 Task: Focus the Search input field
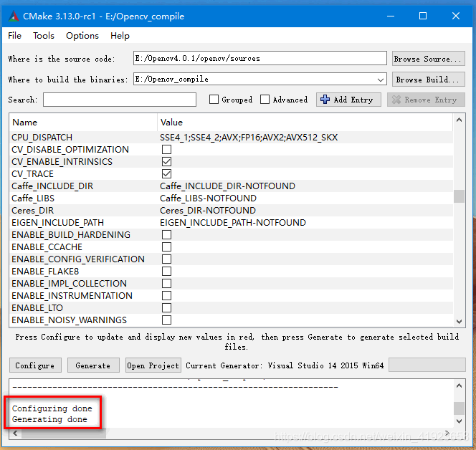click(120, 100)
